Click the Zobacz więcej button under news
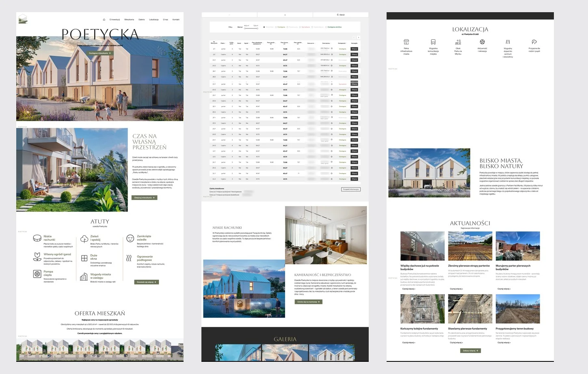Screen dimensions: 588x374 coord(470,351)
